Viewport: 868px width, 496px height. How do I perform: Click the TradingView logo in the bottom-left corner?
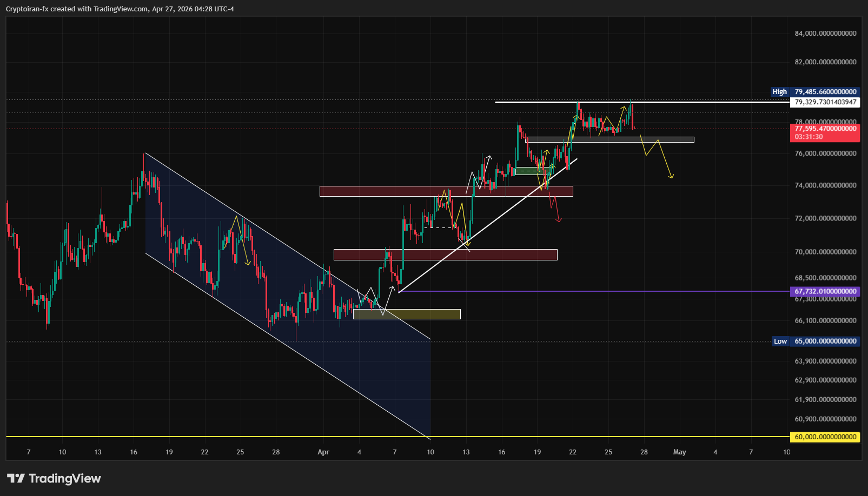(x=54, y=478)
